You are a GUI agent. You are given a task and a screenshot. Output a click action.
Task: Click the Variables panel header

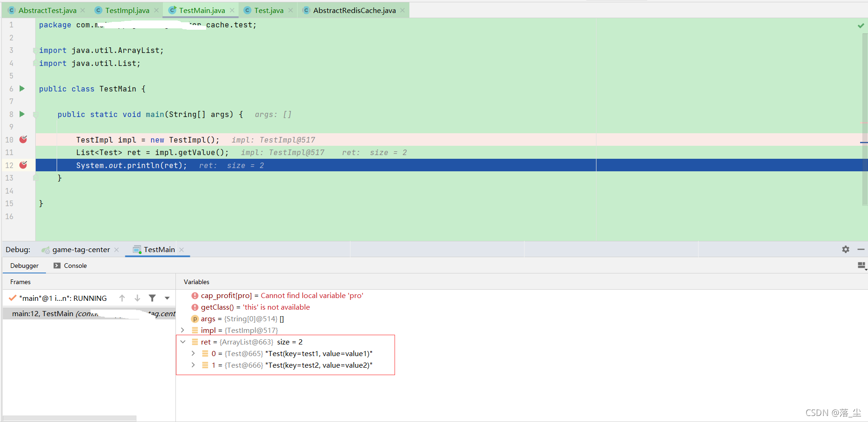[x=196, y=282]
